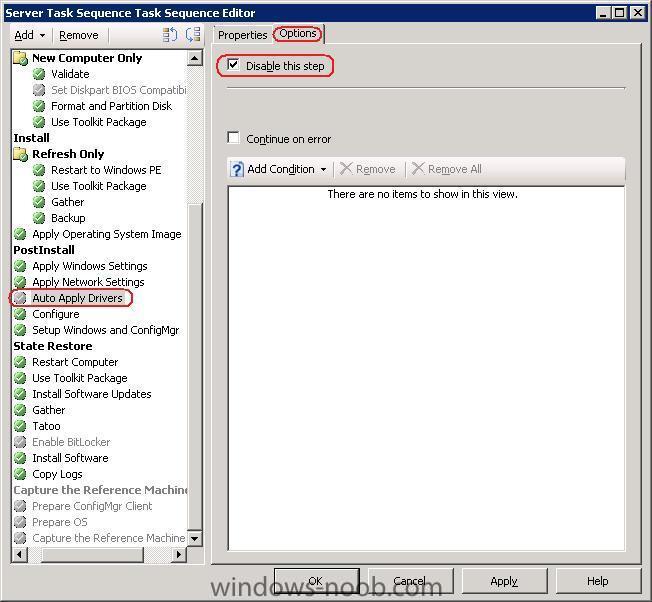Select the Gather step under Refresh Only

(x=68, y=202)
